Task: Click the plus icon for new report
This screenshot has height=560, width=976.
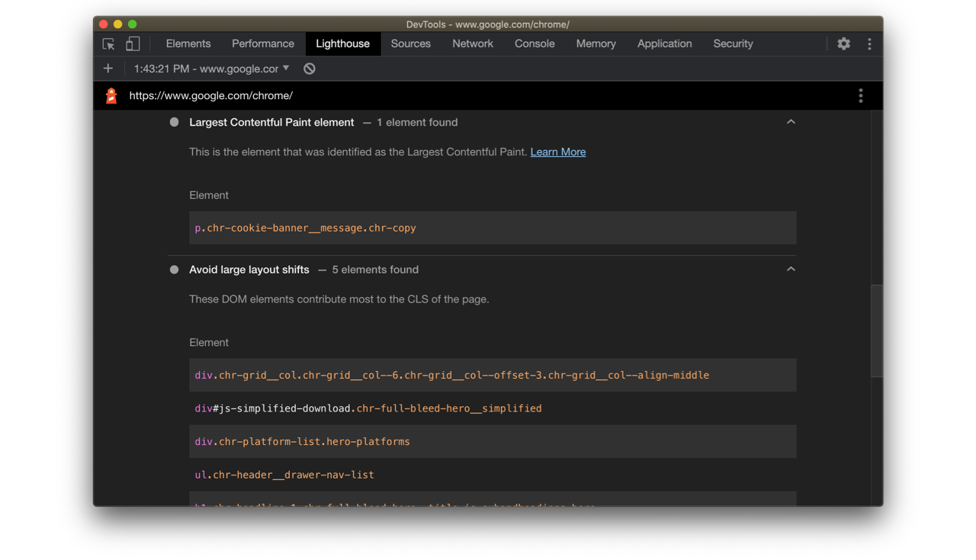Action: [108, 69]
